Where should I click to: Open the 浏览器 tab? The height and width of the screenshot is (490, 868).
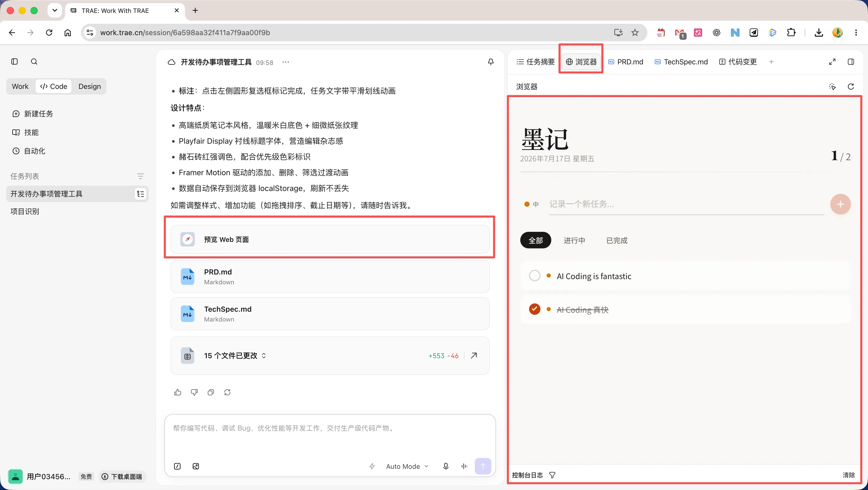point(581,62)
